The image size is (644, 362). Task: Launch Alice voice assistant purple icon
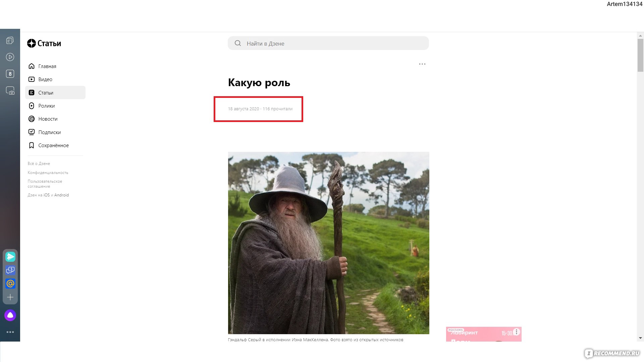pos(10,315)
